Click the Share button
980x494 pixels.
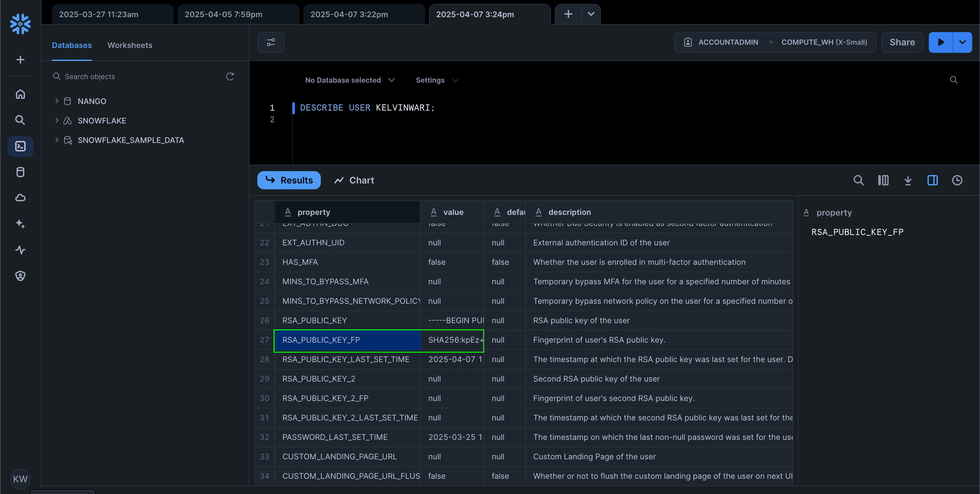click(x=902, y=42)
